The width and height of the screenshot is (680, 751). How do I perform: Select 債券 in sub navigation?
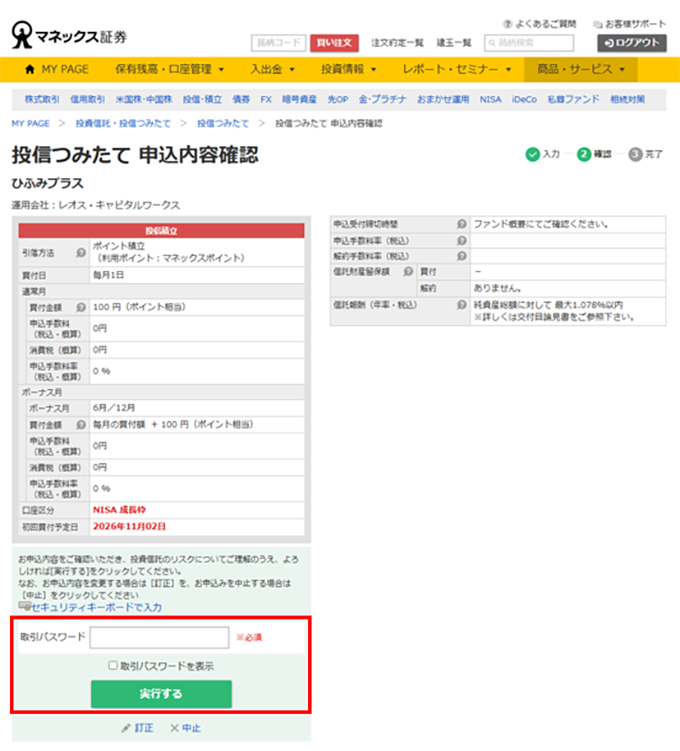241,99
